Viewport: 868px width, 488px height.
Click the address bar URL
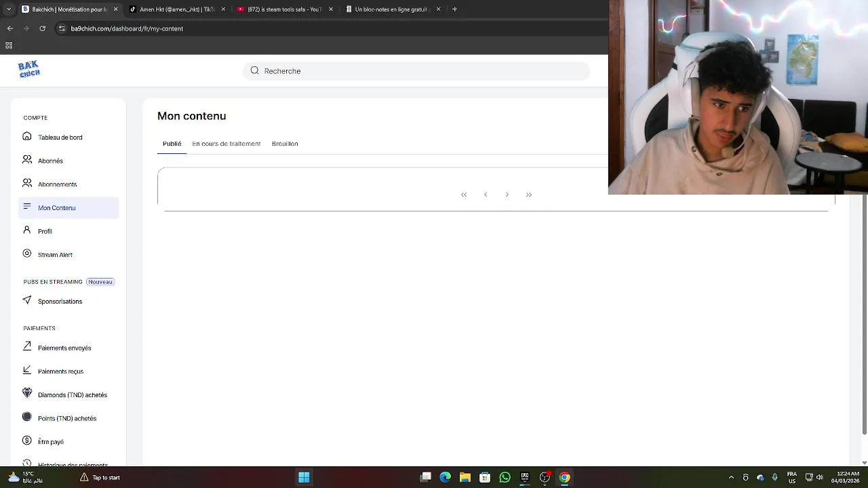pos(127,28)
